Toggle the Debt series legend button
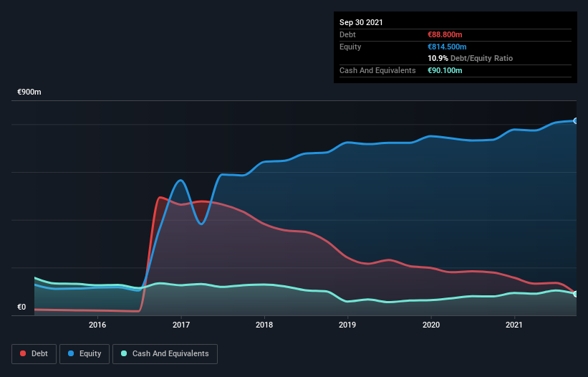The width and height of the screenshot is (588, 377). point(34,354)
